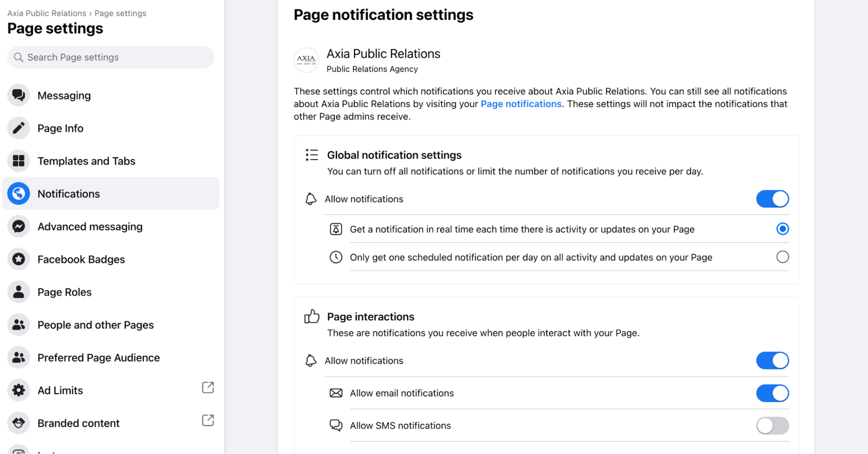Open Templates and Tabs via its grid icon
This screenshot has width=868, height=454.
(19, 161)
